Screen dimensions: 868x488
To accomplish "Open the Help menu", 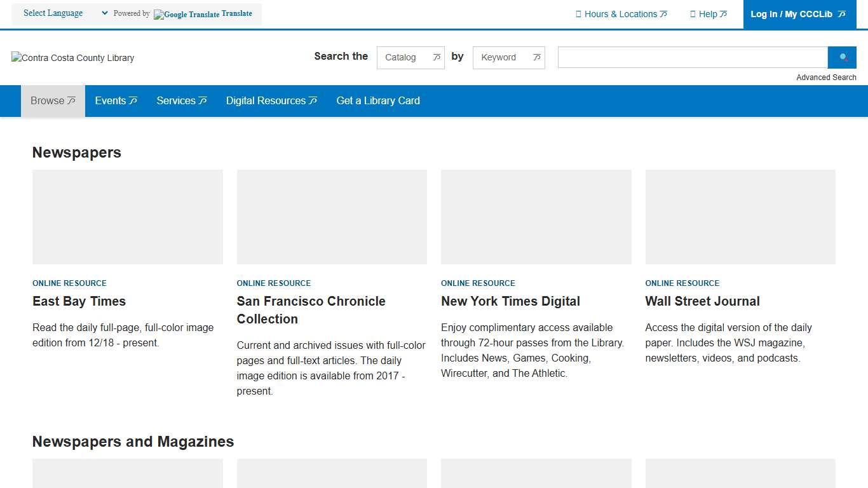I will click(708, 14).
